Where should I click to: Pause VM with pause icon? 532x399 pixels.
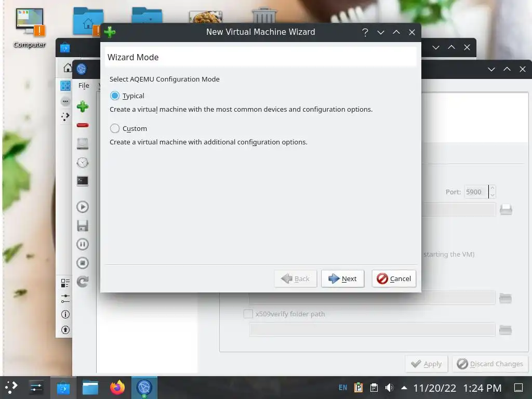tap(83, 244)
